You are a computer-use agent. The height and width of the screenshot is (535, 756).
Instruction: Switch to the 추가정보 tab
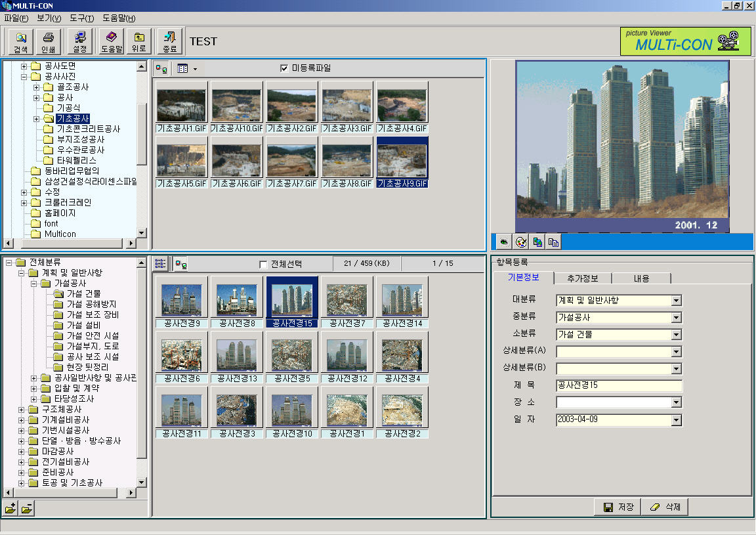pyautogui.click(x=581, y=278)
